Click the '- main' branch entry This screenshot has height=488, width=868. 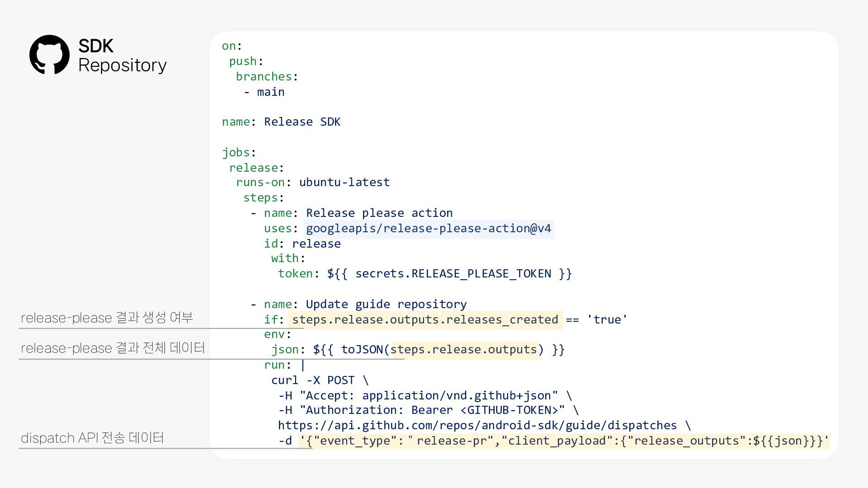(264, 92)
